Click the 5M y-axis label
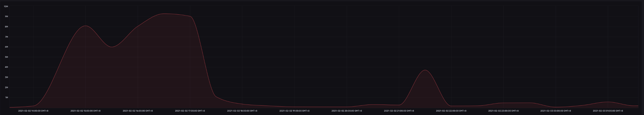This screenshot has height=115, width=644. click(6, 57)
